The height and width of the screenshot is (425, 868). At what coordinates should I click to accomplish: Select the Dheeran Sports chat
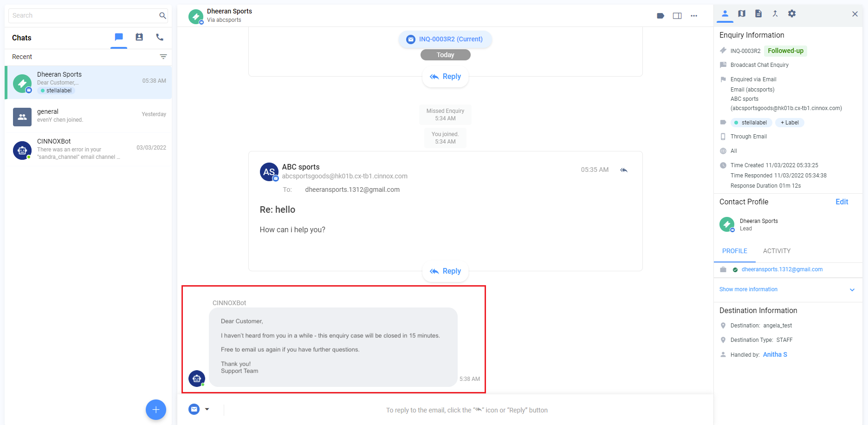click(88, 82)
